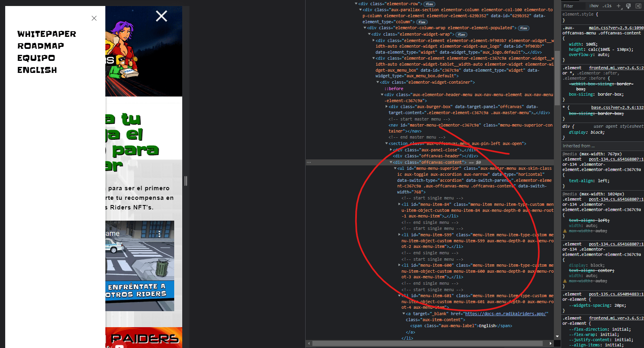
Task: Toggle the .cls class editor
Action: point(608,6)
